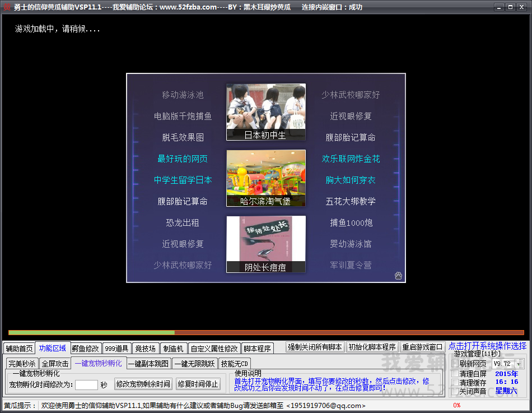The width and height of the screenshot is (532, 413).
Task: Enable the 刷新网页 checkbox
Action: click(x=455, y=364)
